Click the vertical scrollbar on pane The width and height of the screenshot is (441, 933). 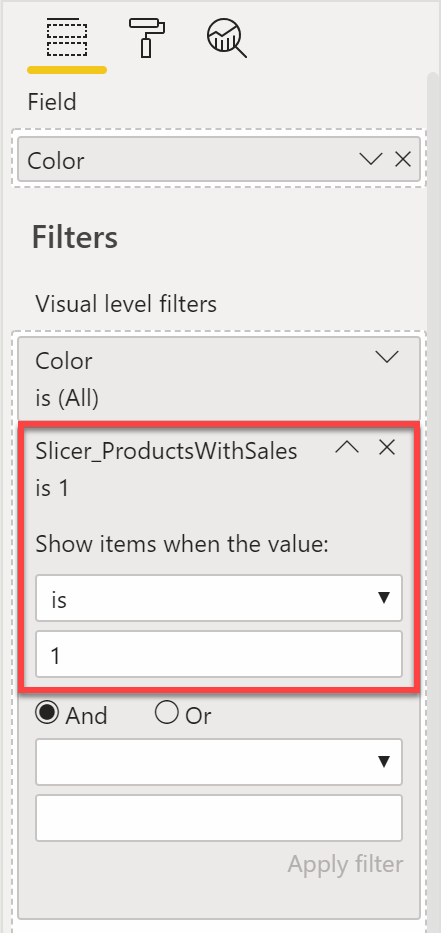[434, 500]
